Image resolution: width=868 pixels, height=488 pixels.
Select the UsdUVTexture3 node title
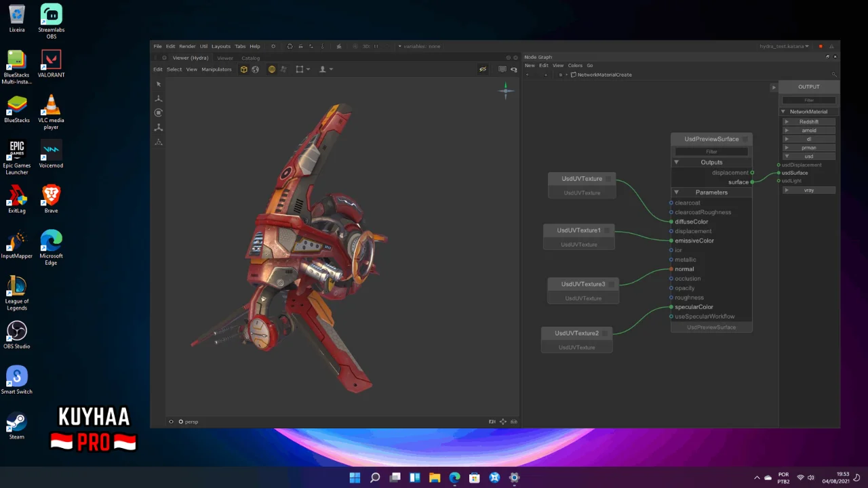point(583,284)
